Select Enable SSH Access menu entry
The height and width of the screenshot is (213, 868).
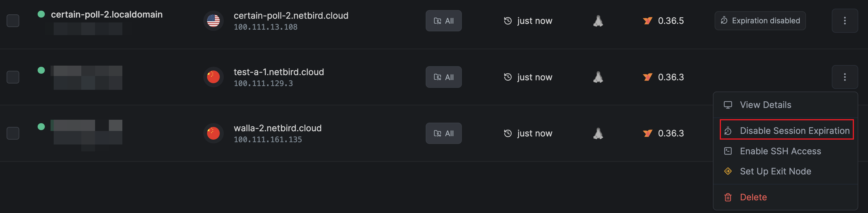(x=780, y=151)
